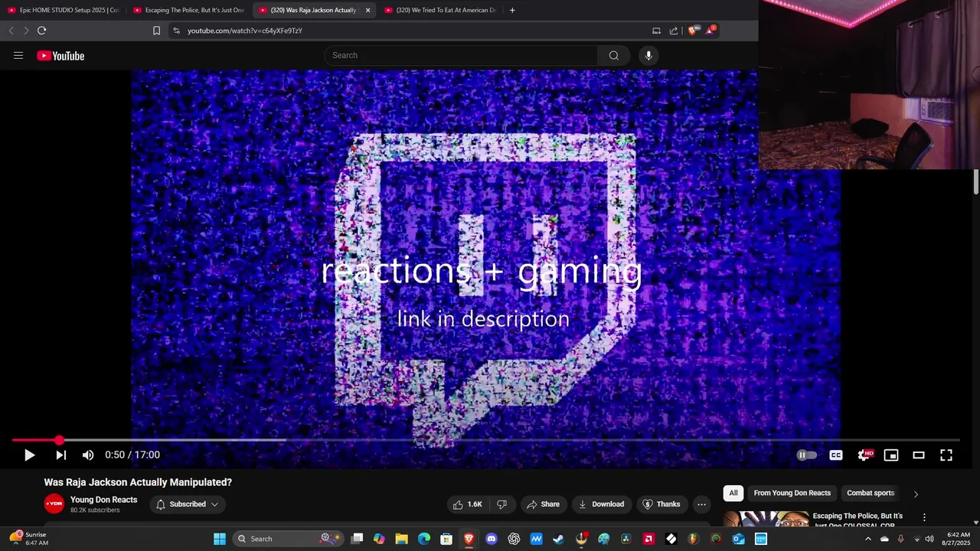
Task: Select the From Young Don Reacts chip
Action: click(792, 493)
